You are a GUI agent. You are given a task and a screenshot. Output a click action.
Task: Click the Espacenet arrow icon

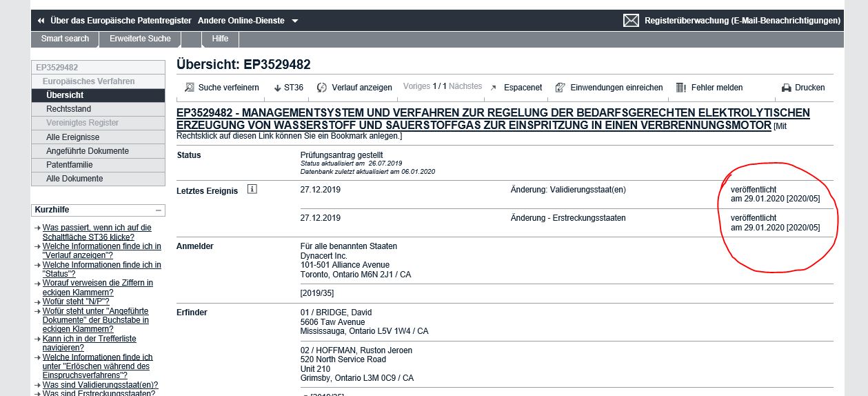pos(494,88)
